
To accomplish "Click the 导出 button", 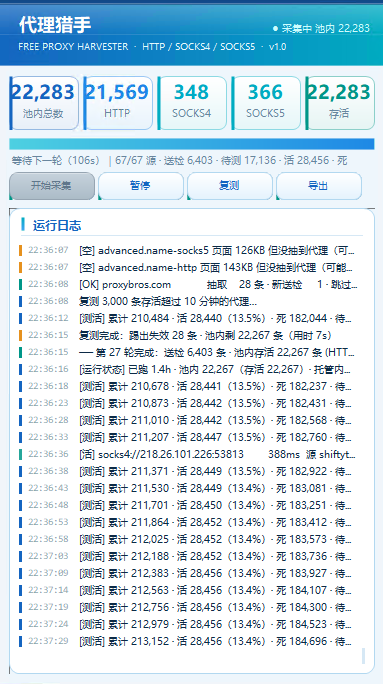I will coord(319,186).
